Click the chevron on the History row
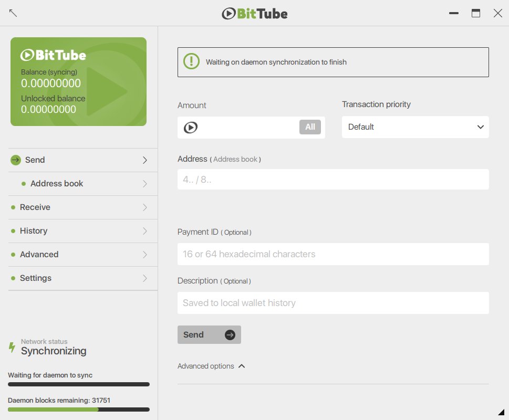This screenshot has width=509, height=420. click(145, 231)
